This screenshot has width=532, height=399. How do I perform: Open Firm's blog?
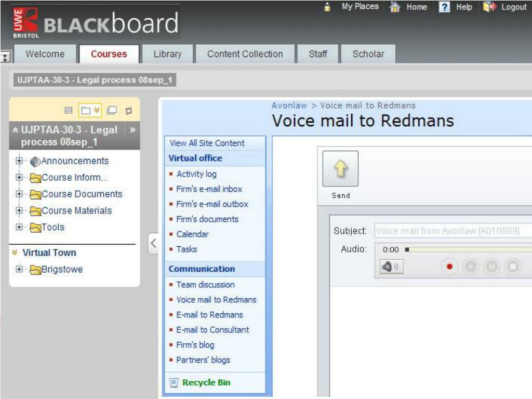click(195, 345)
